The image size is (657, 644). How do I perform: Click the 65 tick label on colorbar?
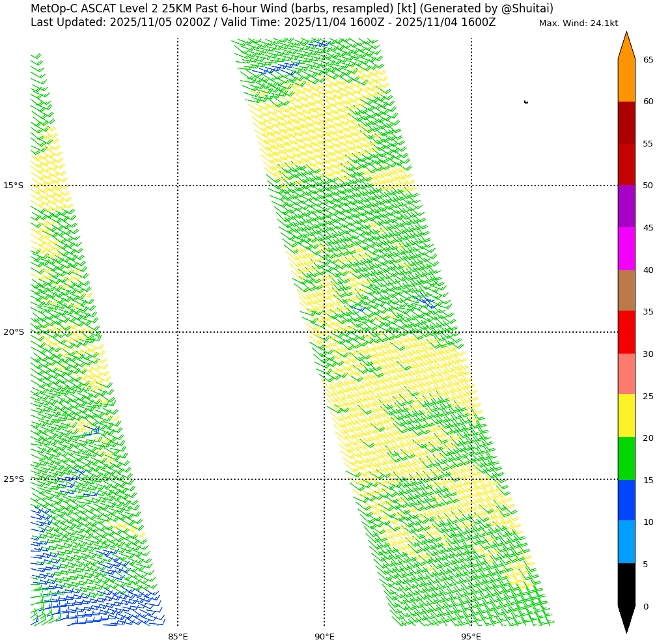tap(648, 60)
